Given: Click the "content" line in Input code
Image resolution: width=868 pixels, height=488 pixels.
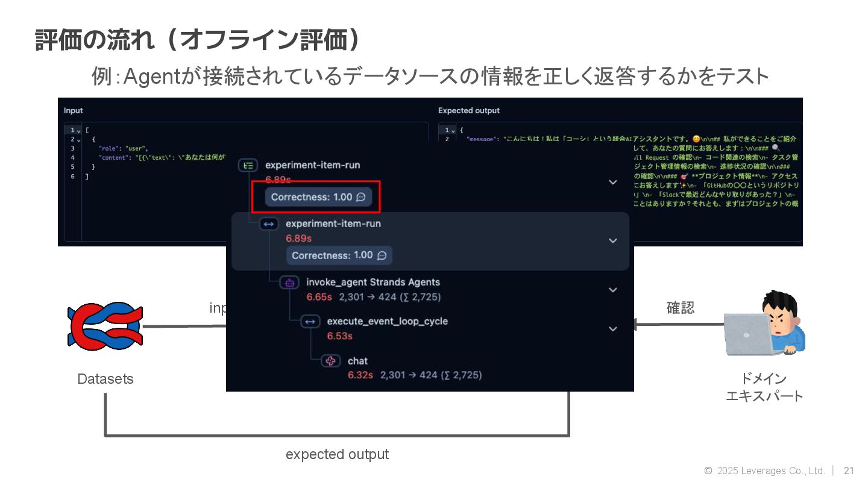Looking at the screenshot, I should (x=163, y=157).
